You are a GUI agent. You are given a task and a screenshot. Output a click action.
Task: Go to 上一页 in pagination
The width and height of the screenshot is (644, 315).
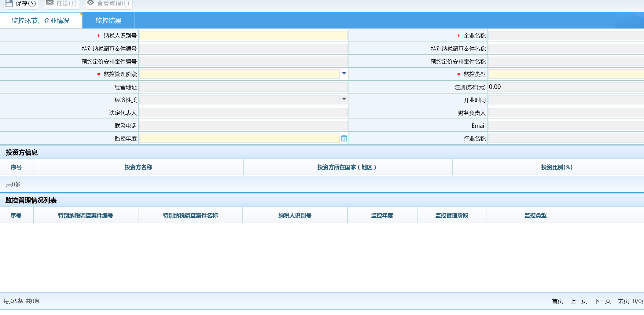[579, 301]
